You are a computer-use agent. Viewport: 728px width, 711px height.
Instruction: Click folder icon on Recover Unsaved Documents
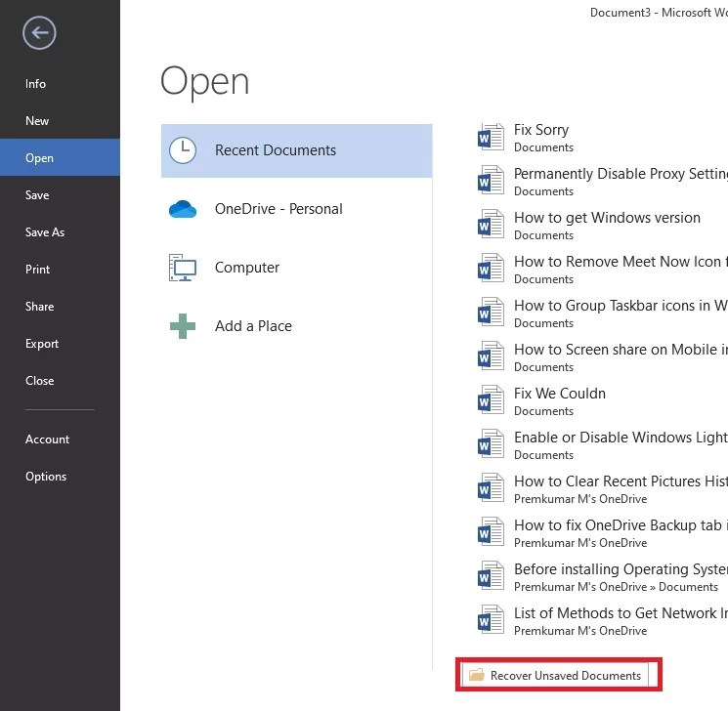point(476,675)
